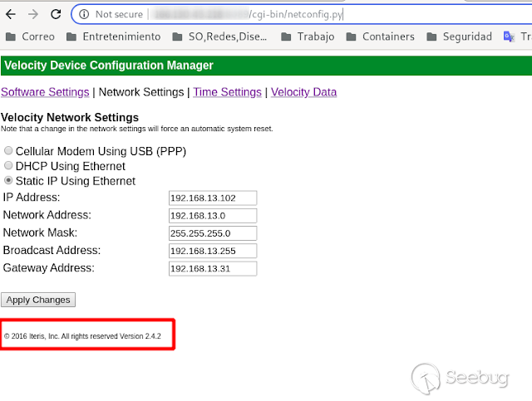
Task: Open the Trabajo bookmark folder
Action: (x=308, y=37)
